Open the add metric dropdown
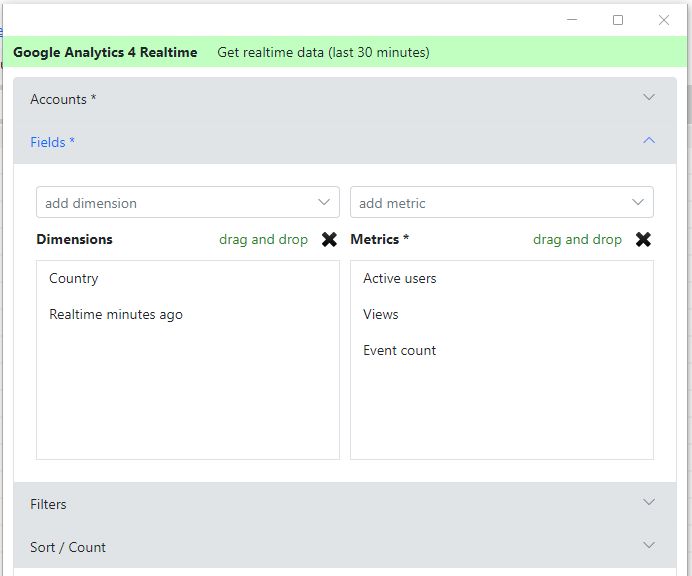The height and width of the screenshot is (576, 692). coord(502,202)
